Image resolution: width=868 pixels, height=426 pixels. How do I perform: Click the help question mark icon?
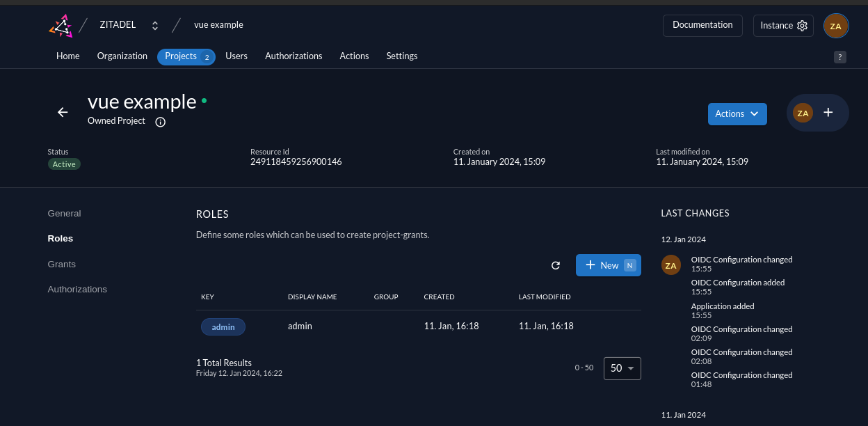point(839,57)
